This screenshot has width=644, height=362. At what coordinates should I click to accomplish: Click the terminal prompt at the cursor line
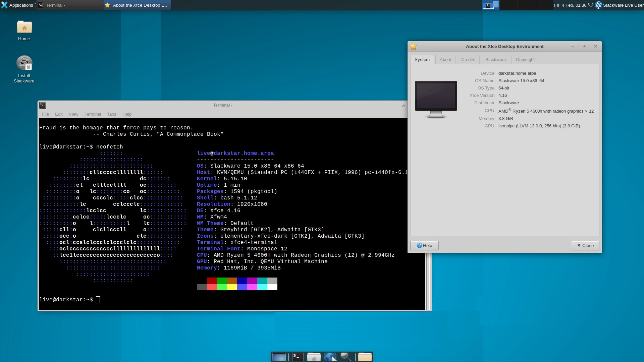click(70, 300)
